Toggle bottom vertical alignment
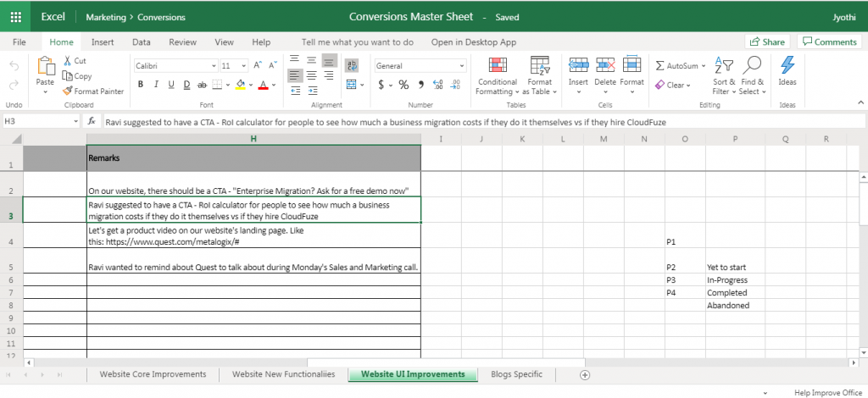This screenshot has height=398, width=868. pyautogui.click(x=330, y=59)
